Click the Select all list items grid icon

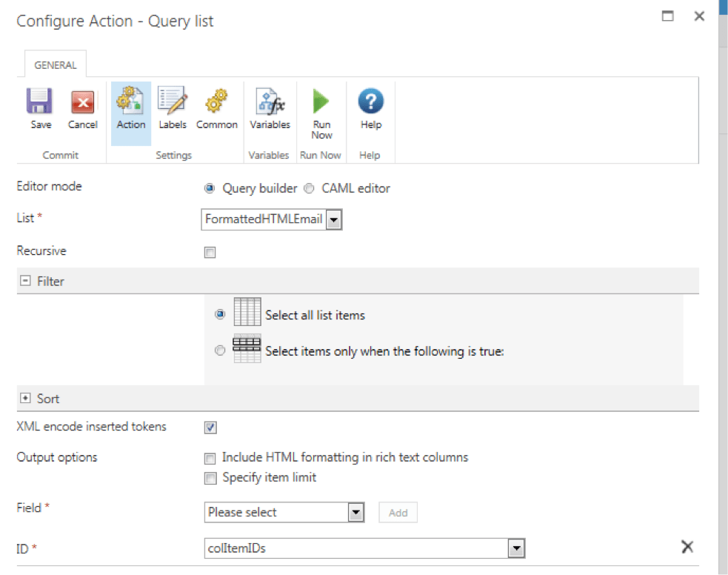(x=247, y=312)
